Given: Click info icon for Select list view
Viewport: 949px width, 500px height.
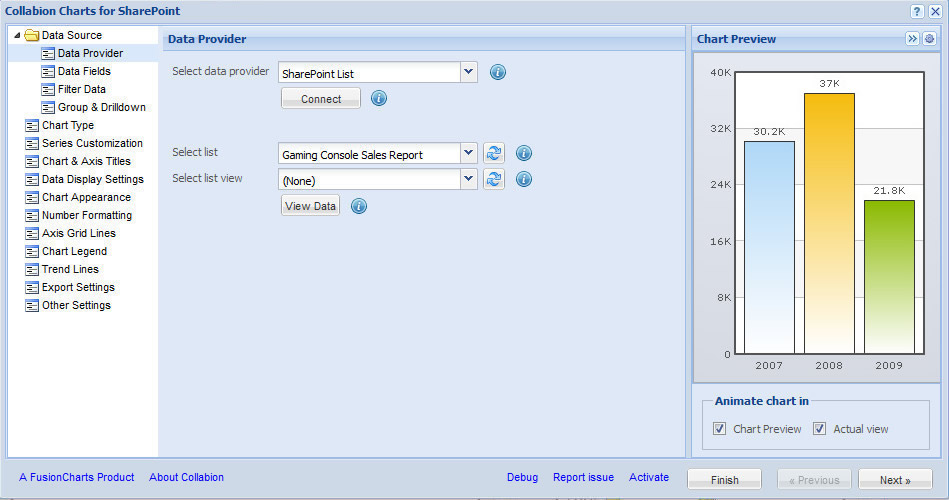Looking at the screenshot, I should [x=524, y=179].
